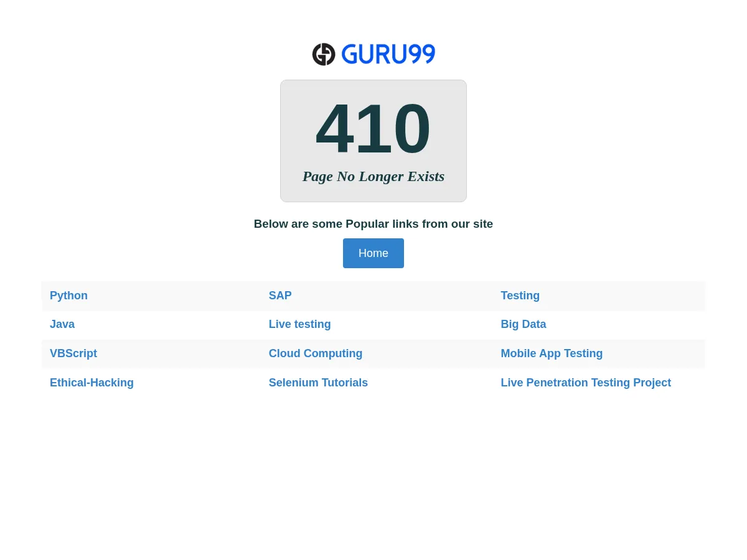This screenshot has width=747, height=560.
Task: Open the Live Penetration Testing Project link
Action: (x=586, y=383)
